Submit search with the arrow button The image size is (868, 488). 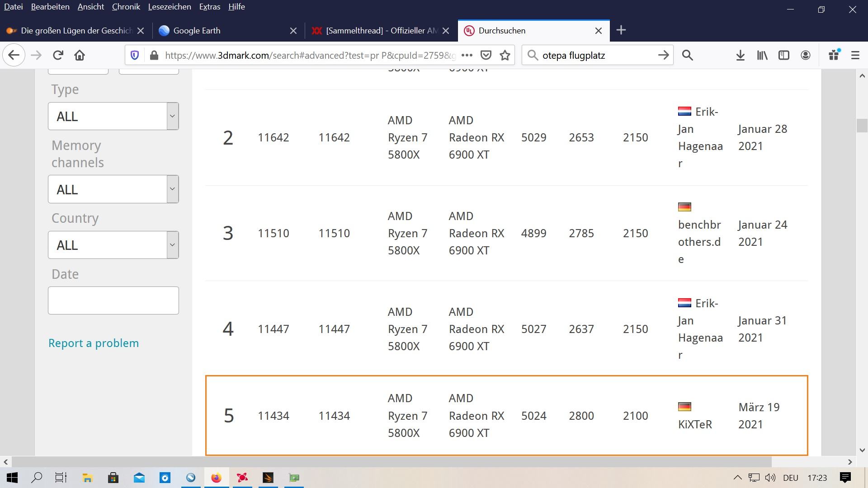click(663, 55)
